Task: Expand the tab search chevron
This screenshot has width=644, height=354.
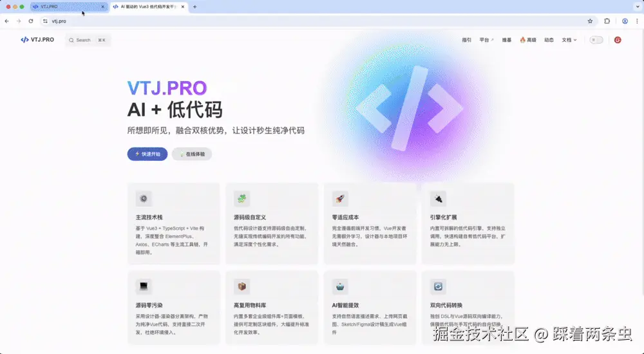Action: point(638,7)
